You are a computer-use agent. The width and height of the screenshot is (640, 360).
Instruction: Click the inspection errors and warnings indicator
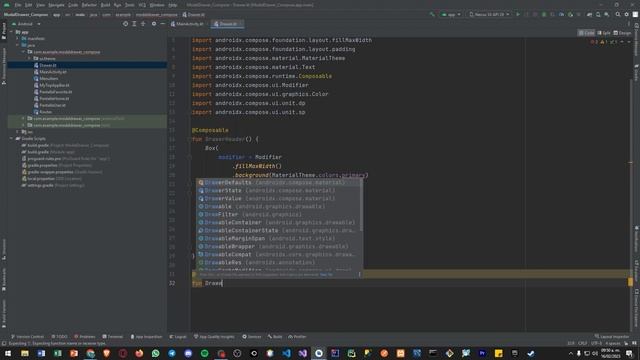(605, 42)
